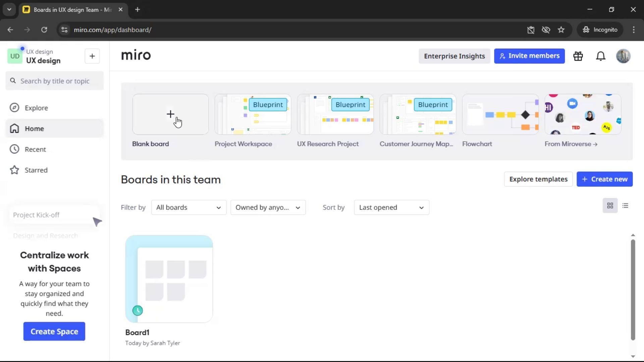Open the notifications bell
This screenshot has height=362, width=644.
(x=600, y=56)
